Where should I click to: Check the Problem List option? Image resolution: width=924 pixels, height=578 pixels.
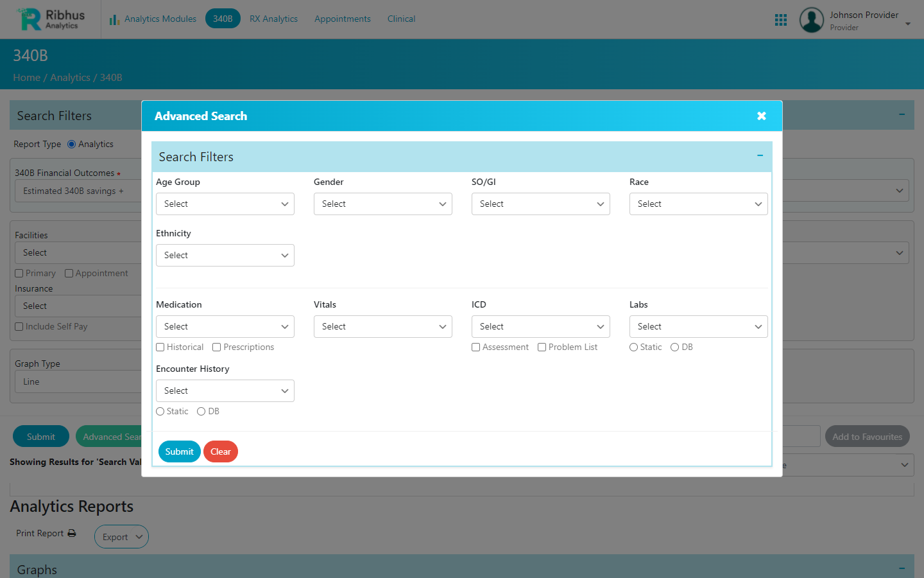[542, 347]
